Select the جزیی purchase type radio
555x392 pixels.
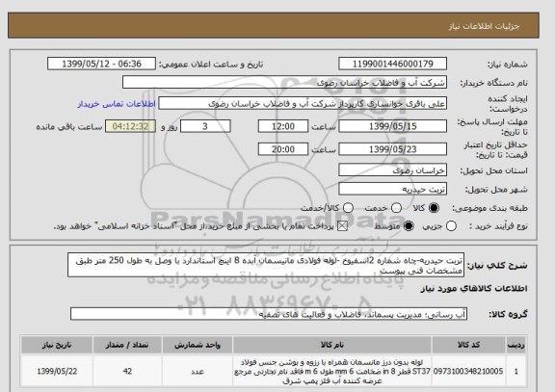click(x=451, y=226)
